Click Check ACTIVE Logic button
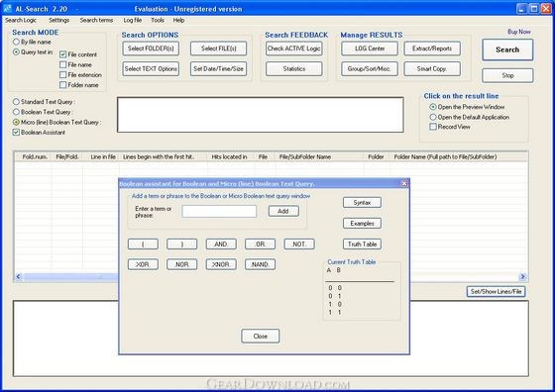Screen dimensions: 555x392 tap(294, 49)
